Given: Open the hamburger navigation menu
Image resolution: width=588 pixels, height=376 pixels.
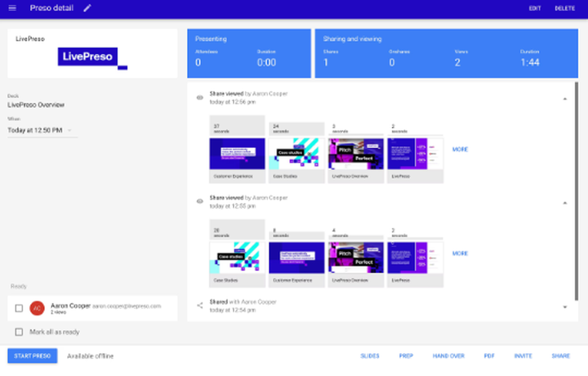Looking at the screenshot, I should coord(12,8).
